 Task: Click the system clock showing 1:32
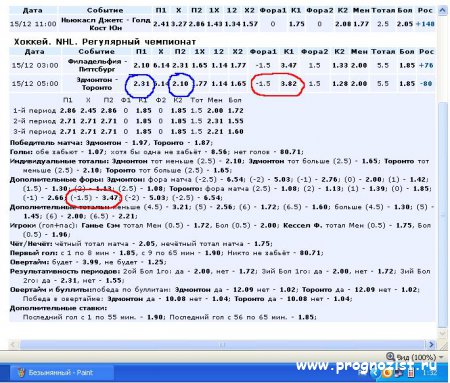pos(429,373)
